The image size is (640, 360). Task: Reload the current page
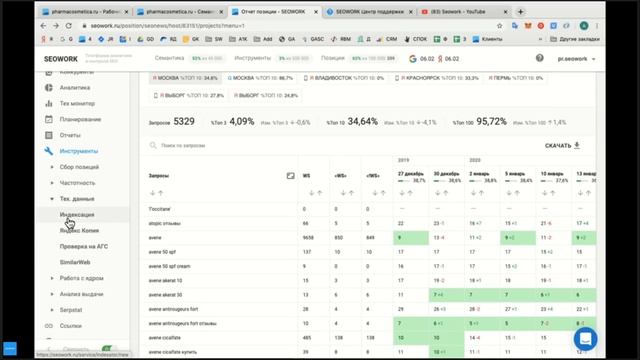click(69, 25)
